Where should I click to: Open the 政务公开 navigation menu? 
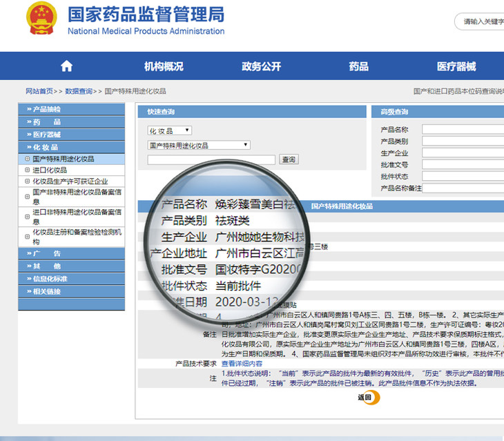coord(261,66)
